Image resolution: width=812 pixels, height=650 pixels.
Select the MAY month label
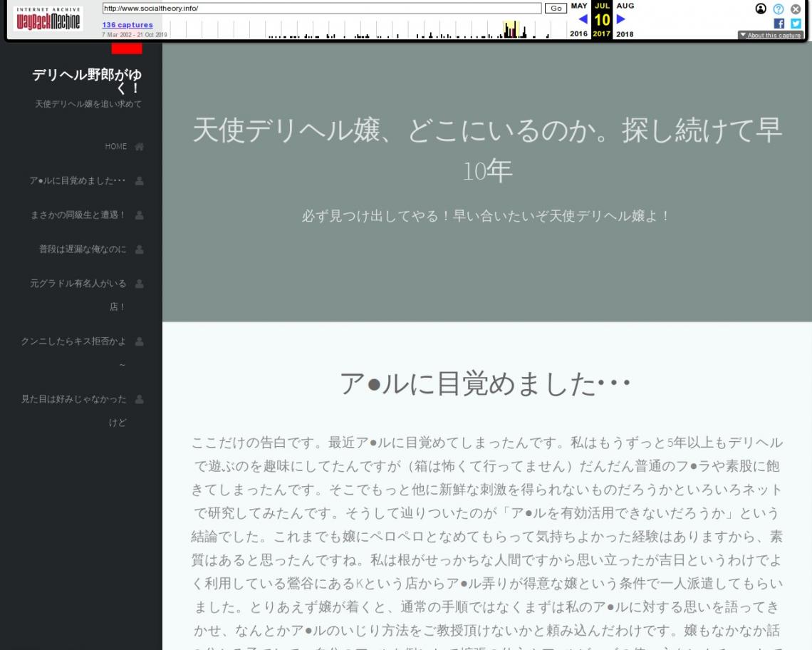(579, 6)
